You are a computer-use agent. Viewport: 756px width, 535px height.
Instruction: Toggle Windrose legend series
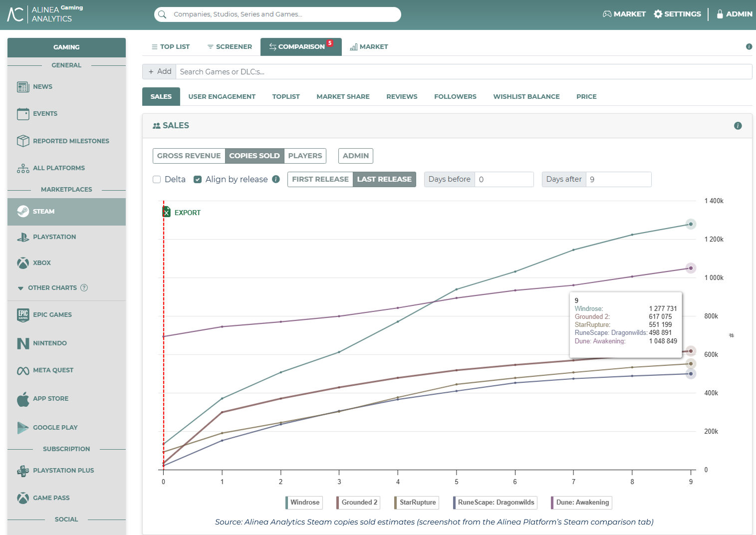304,503
